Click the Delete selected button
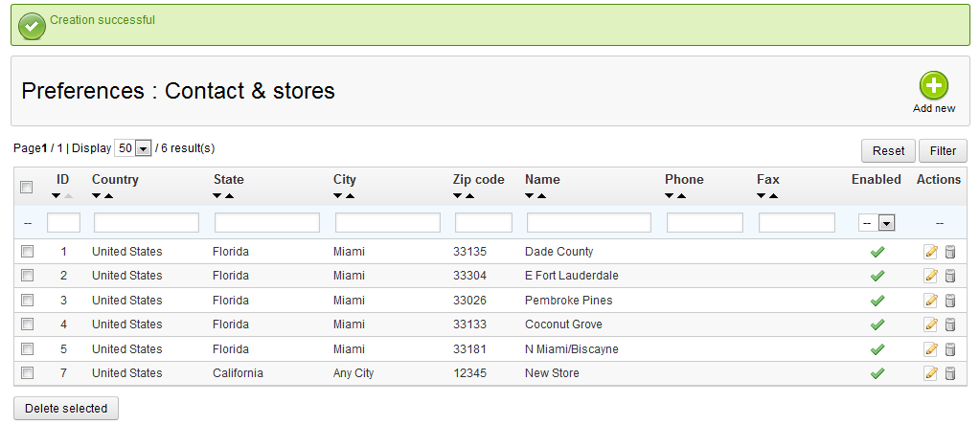The height and width of the screenshot is (425, 980). (x=66, y=408)
